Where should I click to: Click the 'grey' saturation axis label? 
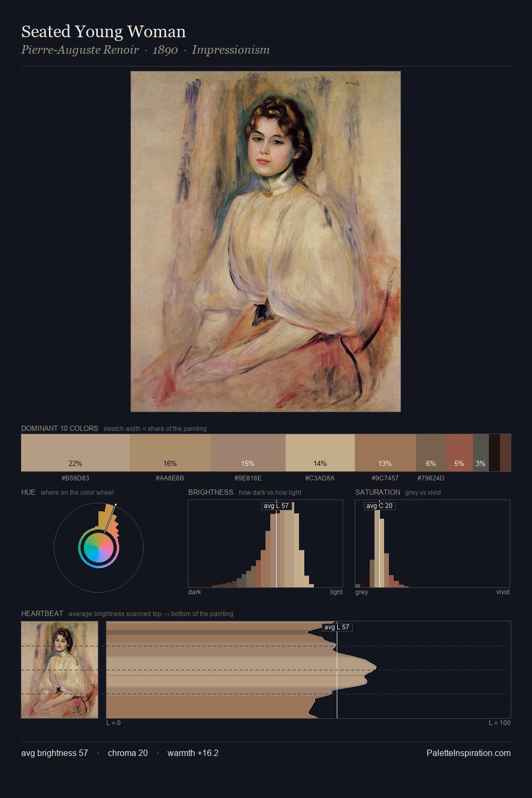pos(362,592)
